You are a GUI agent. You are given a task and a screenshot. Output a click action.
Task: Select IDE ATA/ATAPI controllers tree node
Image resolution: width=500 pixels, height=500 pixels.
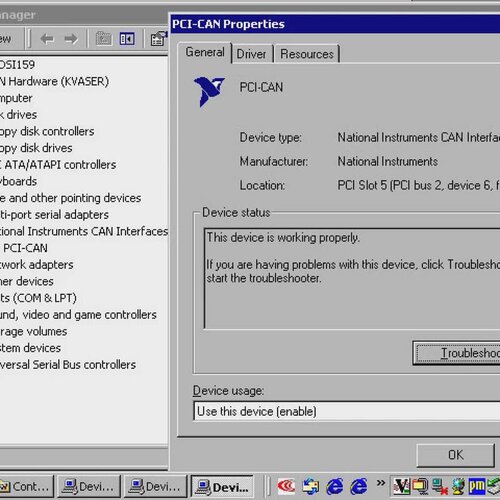pyautogui.click(x=58, y=165)
